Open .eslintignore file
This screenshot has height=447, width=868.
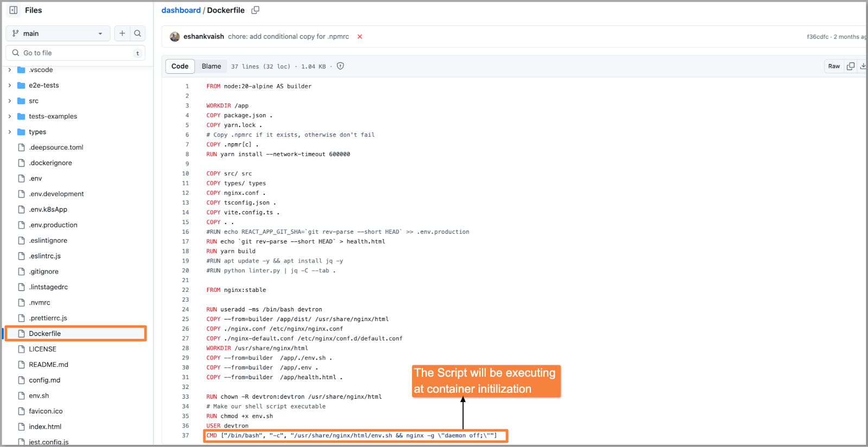(48, 241)
